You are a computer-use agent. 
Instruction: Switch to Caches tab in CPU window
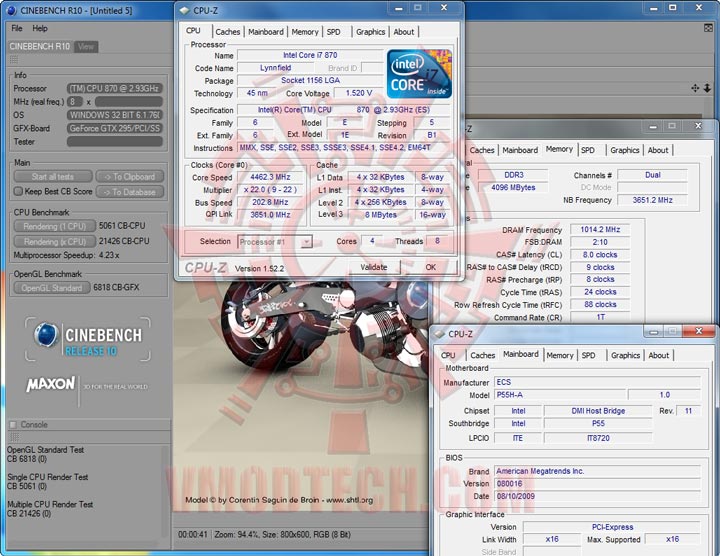228,32
